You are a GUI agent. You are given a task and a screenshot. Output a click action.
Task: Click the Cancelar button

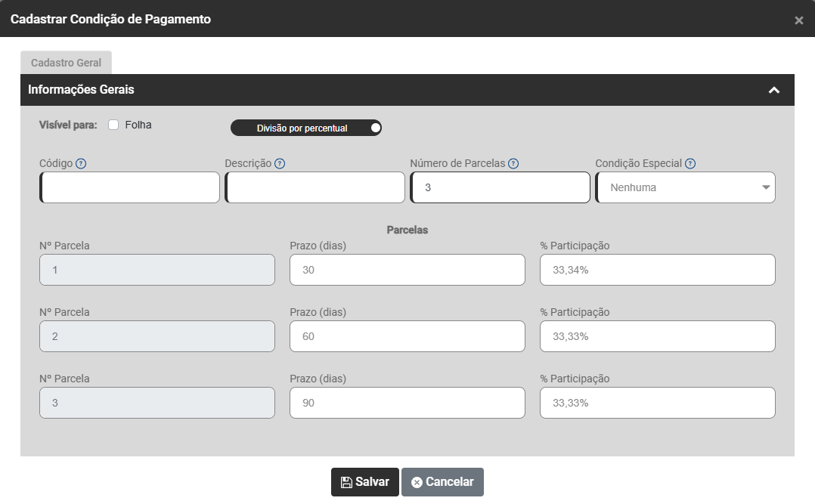click(442, 482)
